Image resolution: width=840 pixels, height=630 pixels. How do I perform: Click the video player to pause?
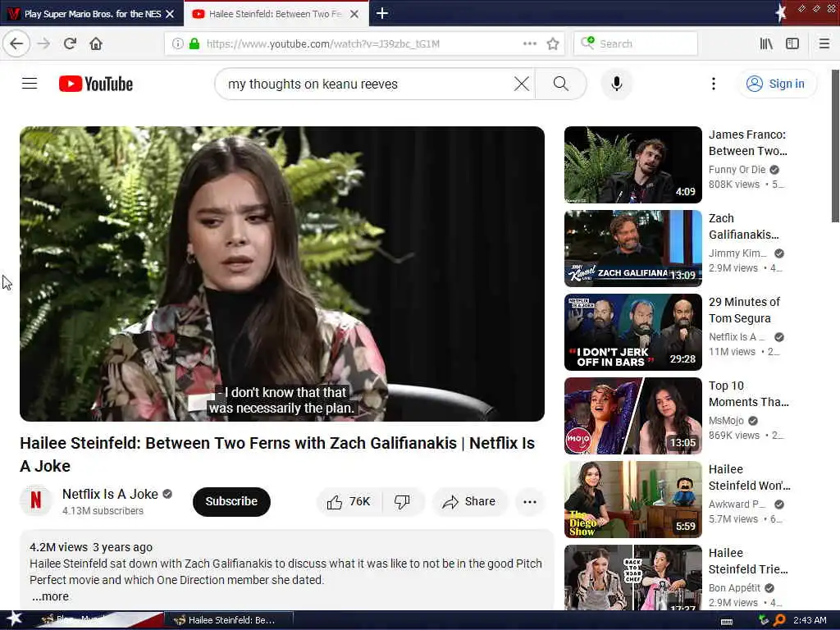tap(282, 274)
